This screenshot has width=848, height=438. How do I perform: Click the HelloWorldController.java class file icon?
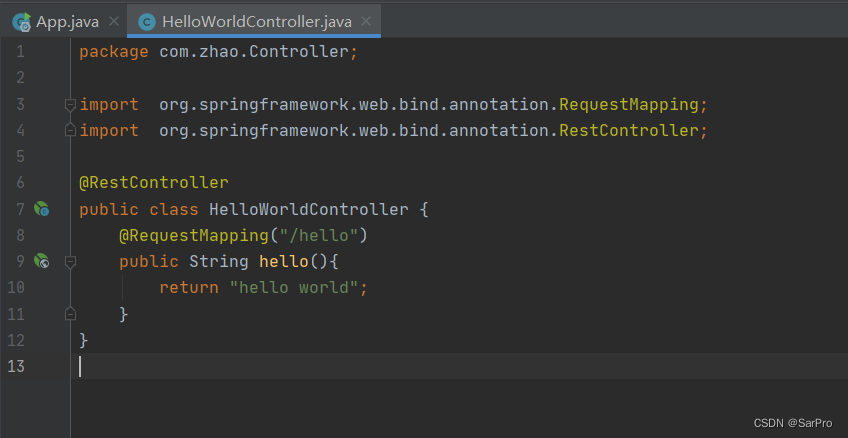(147, 22)
